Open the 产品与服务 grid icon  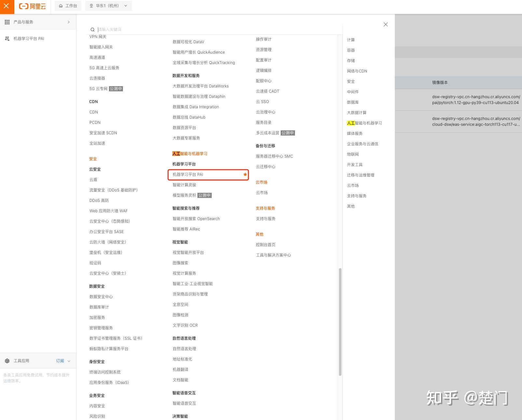pyautogui.click(x=7, y=22)
